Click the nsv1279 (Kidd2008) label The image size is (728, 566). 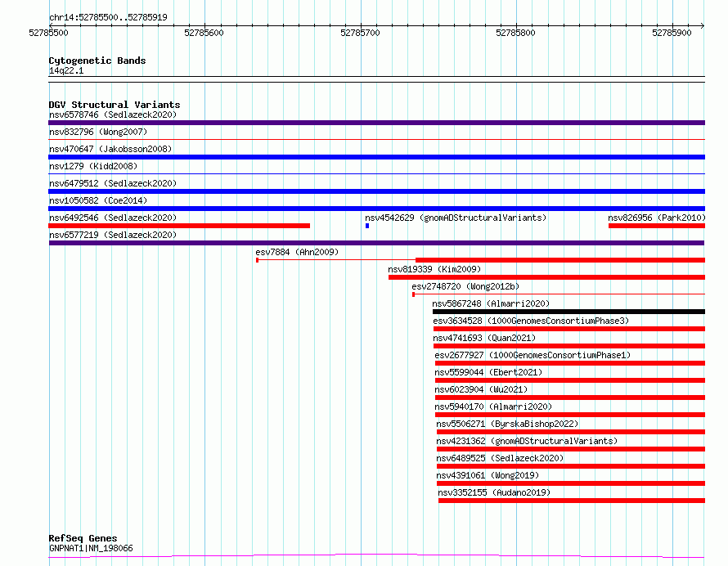tap(93, 166)
